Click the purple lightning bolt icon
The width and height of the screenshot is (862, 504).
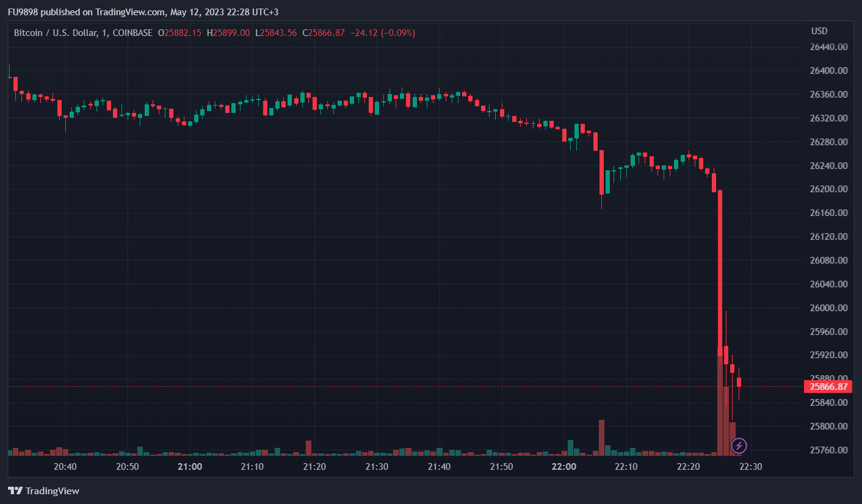739,446
